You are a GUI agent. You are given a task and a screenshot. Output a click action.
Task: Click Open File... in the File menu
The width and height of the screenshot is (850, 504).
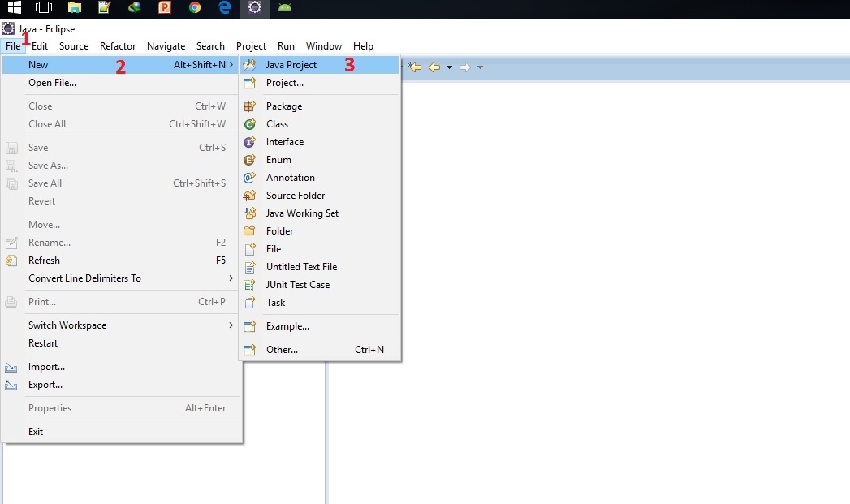coord(52,83)
